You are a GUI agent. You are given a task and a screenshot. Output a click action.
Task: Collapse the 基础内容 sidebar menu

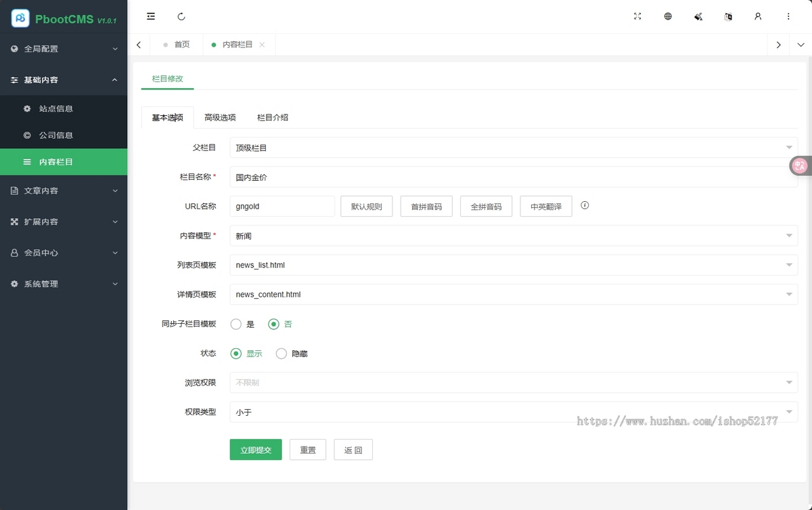click(64, 80)
